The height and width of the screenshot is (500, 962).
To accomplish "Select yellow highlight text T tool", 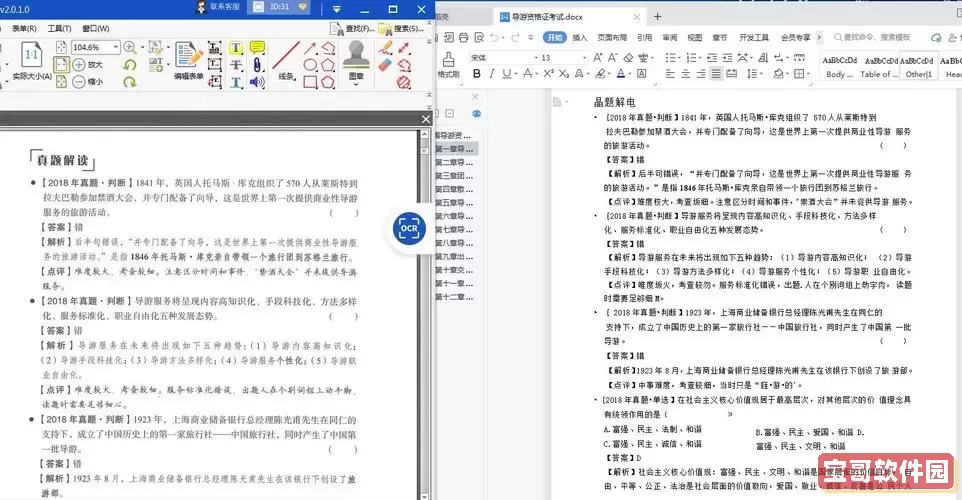I will tap(236, 48).
